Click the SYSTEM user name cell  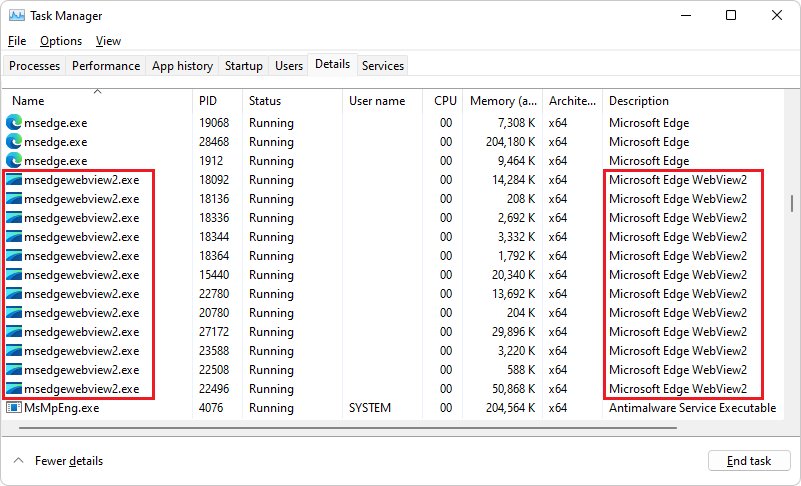pyautogui.click(x=370, y=408)
